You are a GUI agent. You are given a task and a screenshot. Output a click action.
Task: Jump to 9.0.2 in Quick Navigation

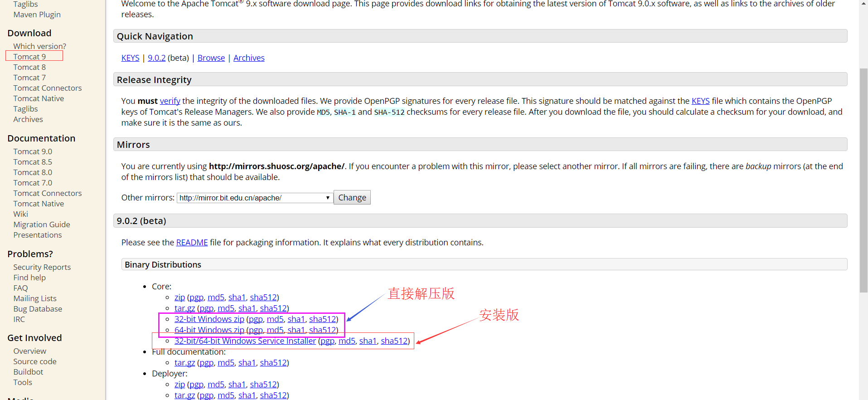click(x=157, y=58)
